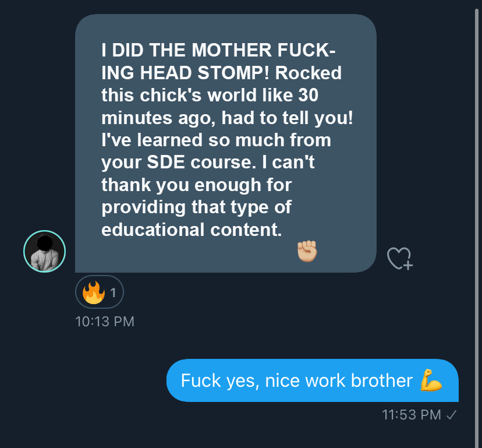The width and height of the screenshot is (482, 448).
Task: Toggle the fire reaction pill
Action: [x=100, y=292]
